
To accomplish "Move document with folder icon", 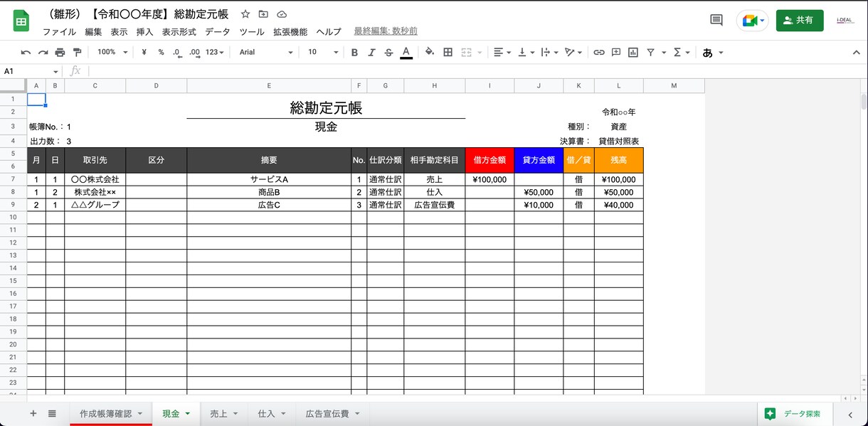I will [263, 14].
